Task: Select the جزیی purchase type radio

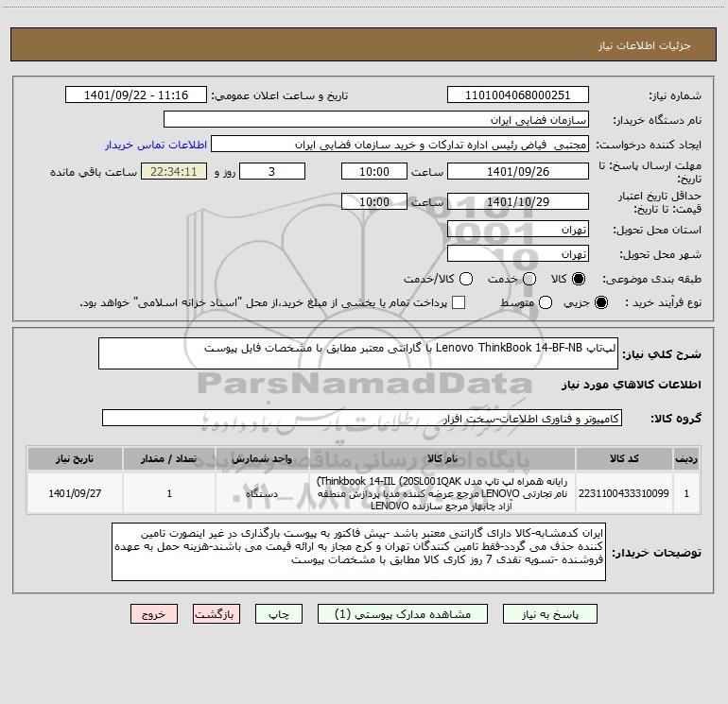Action: [x=600, y=302]
